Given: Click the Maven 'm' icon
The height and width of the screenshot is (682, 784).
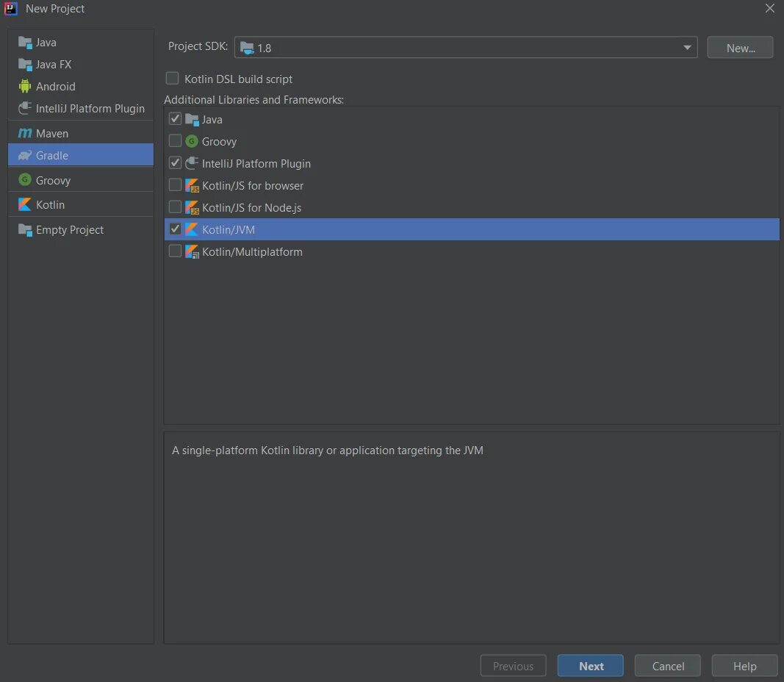Looking at the screenshot, I should (24, 134).
